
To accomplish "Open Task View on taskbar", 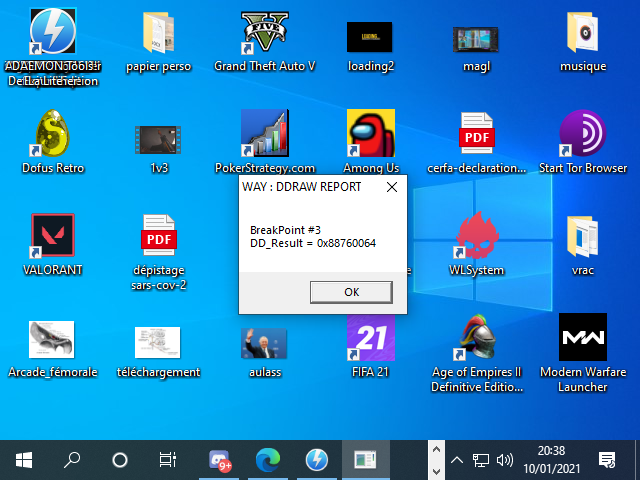I will point(168,460).
